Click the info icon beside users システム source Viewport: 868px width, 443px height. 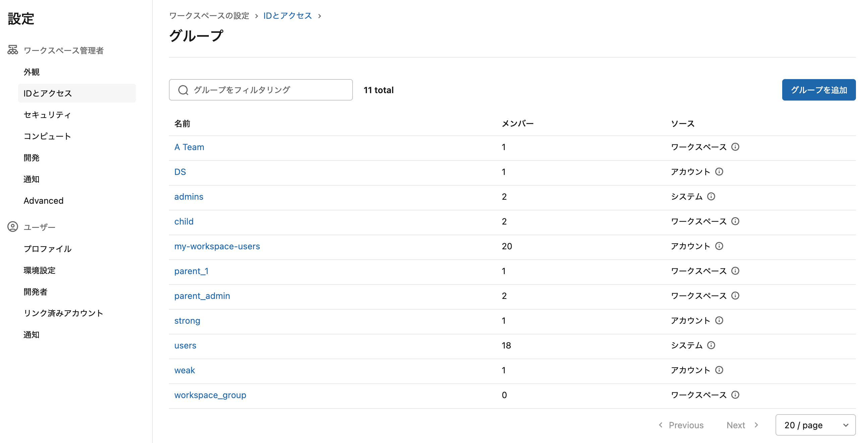(712, 345)
